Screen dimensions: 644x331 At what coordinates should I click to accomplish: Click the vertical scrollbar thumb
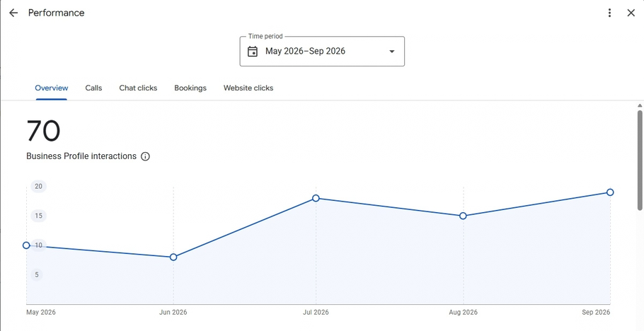click(640, 161)
